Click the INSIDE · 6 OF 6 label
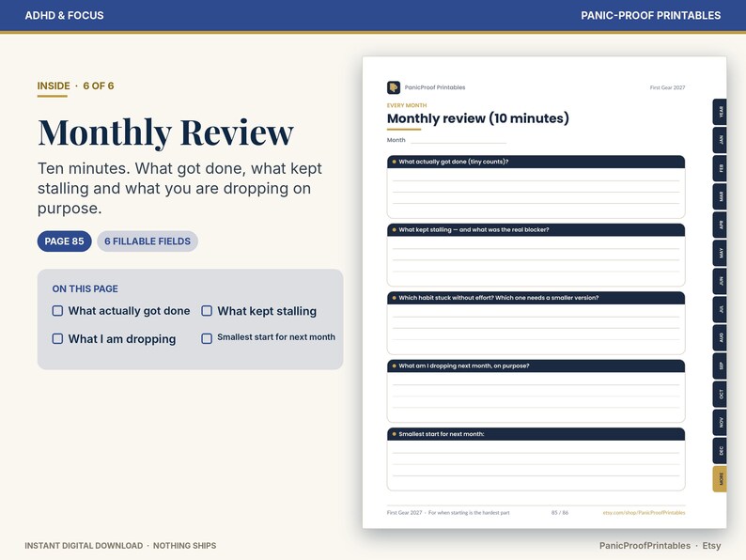 click(x=76, y=86)
